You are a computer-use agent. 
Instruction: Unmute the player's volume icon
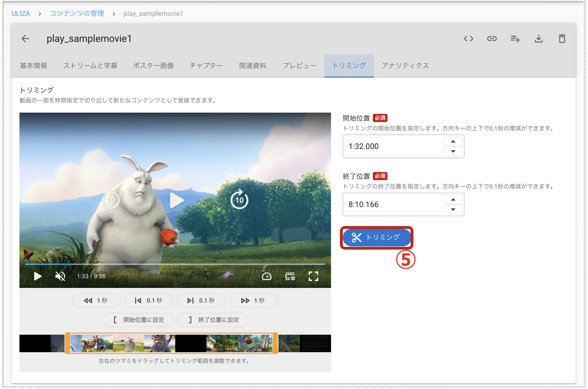(x=60, y=276)
